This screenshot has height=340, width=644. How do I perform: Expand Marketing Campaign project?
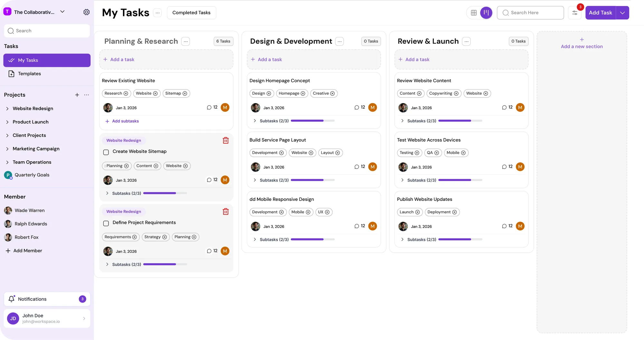(7, 149)
